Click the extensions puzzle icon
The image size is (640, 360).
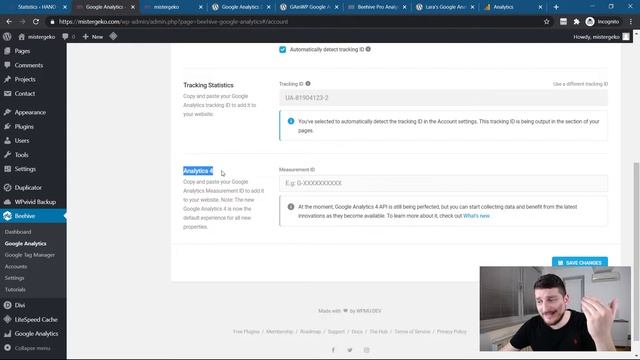click(x=576, y=22)
